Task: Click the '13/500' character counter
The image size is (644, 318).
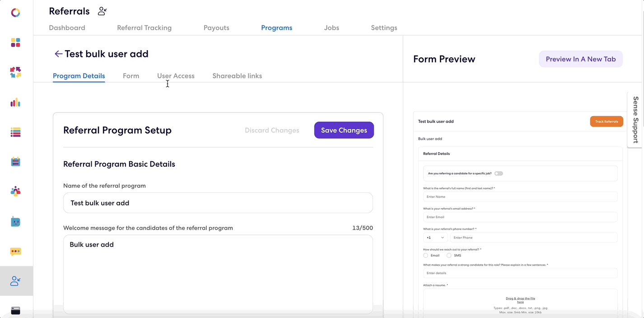Action: (363, 228)
